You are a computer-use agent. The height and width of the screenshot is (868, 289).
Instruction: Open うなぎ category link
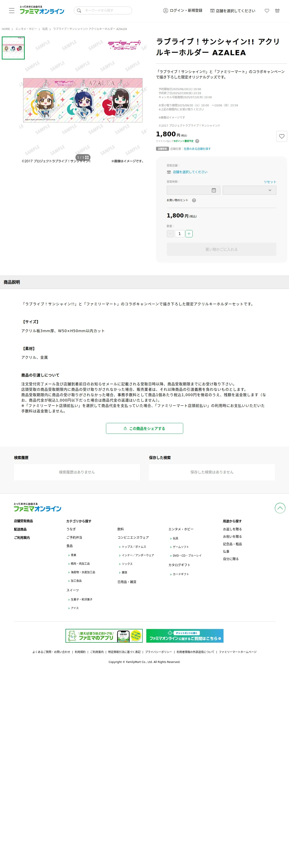[x=71, y=529]
